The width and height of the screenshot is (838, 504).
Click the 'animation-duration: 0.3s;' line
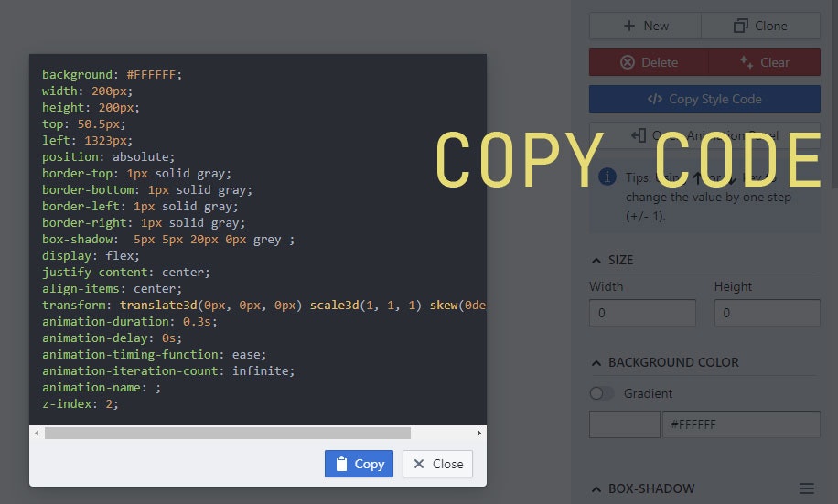pos(130,321)
